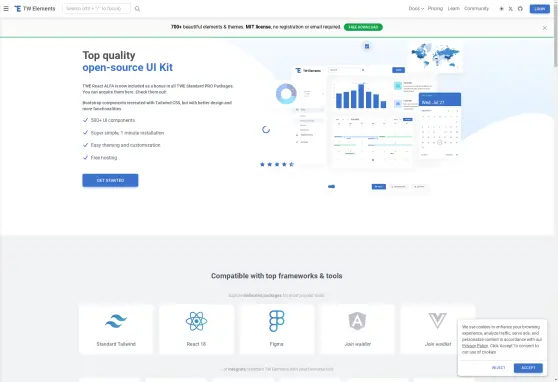The height and width of the screenshot is (382, 558).
Task: Open the X (Twitter) profile icon
Action: 511,9
